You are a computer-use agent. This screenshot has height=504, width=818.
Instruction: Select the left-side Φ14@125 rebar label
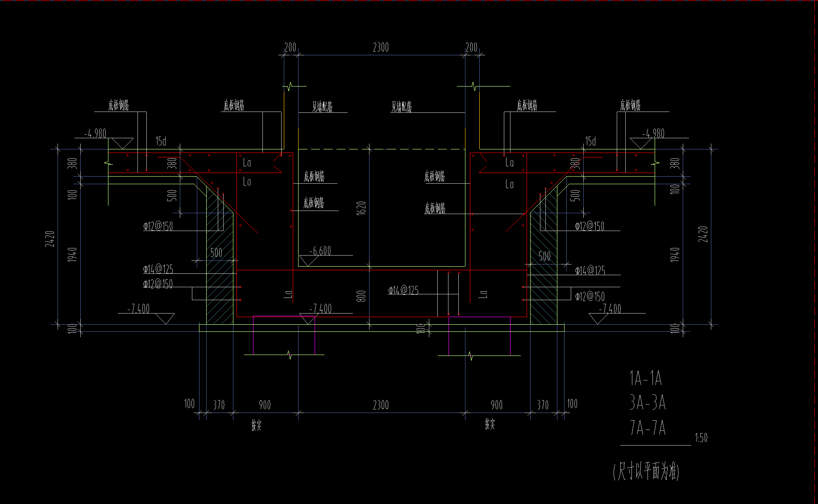(158, 269)
